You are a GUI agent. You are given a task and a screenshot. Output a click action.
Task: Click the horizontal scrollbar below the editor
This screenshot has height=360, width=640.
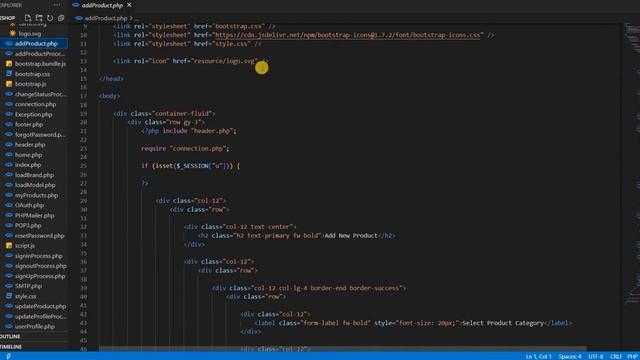coord(342,349)
